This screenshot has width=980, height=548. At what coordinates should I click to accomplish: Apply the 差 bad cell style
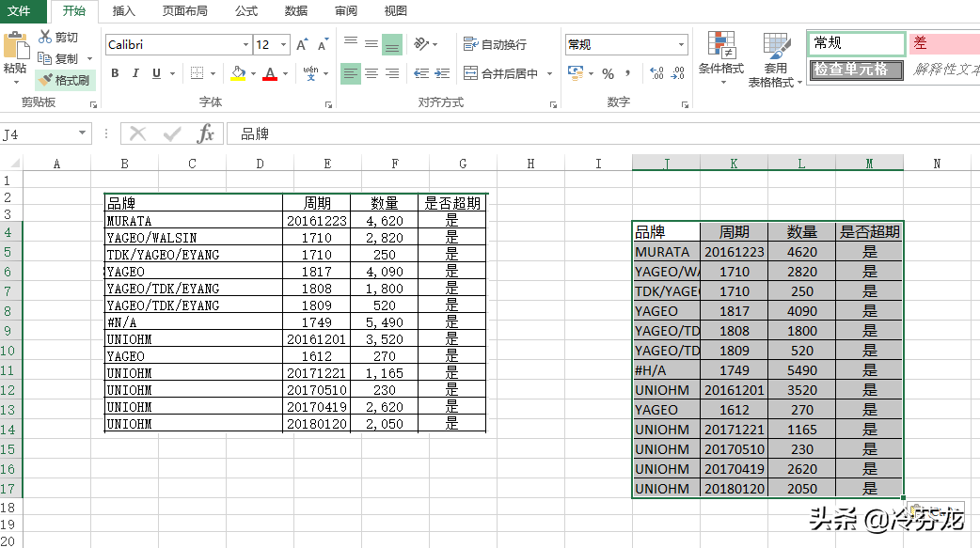tap(944, 43)
